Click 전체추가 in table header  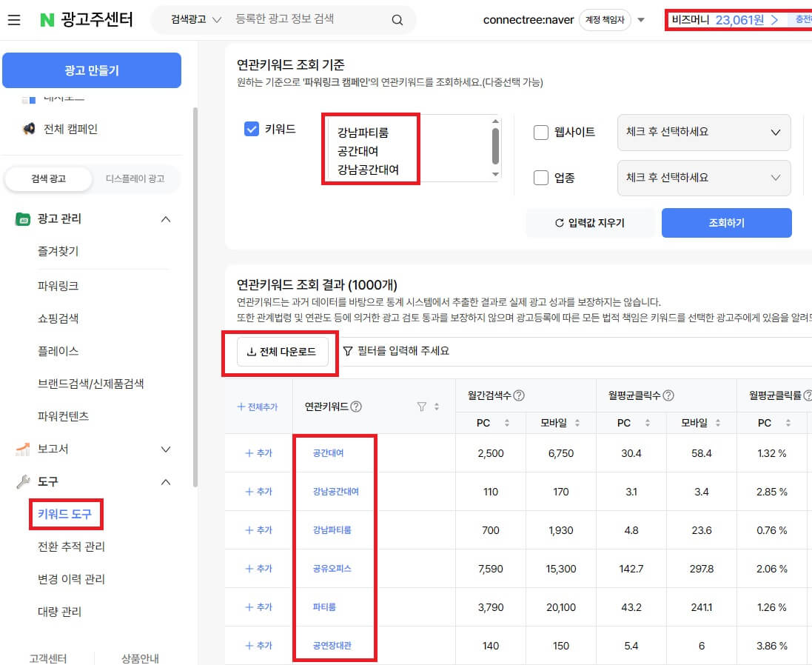[x=258, y=407]
